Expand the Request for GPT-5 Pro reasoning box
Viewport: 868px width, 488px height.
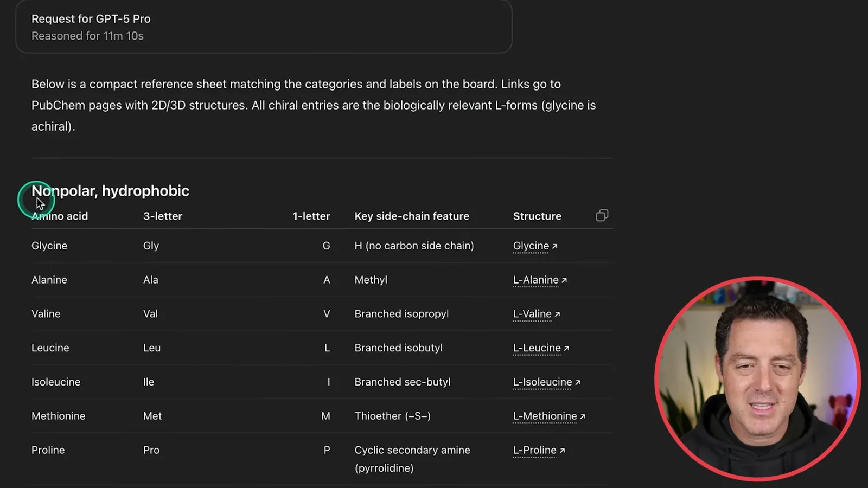click(264, 27)
